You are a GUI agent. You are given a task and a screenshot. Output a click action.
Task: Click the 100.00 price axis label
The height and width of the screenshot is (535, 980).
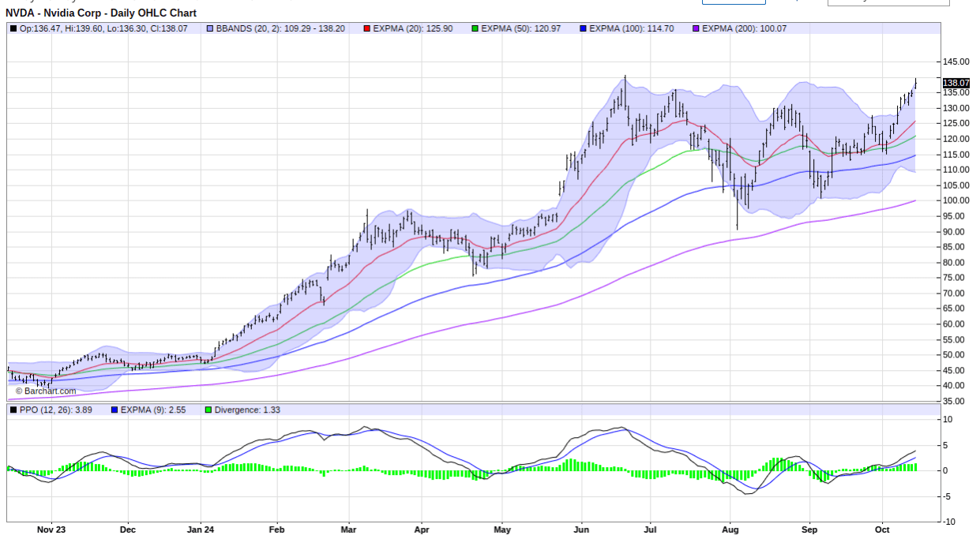[x=956, y=200]
